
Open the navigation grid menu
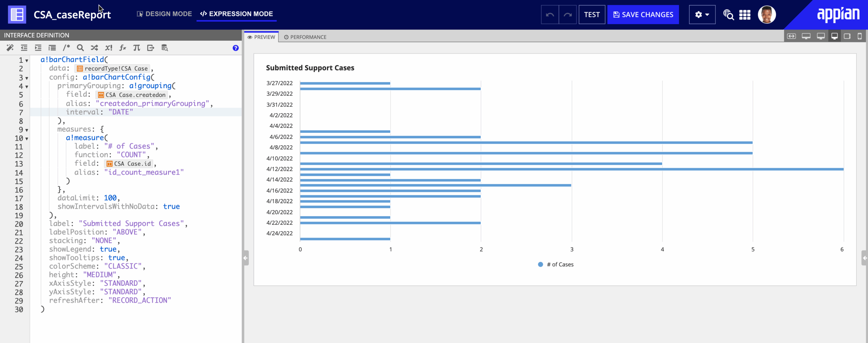pyautogui.click(x=745, y=15)
